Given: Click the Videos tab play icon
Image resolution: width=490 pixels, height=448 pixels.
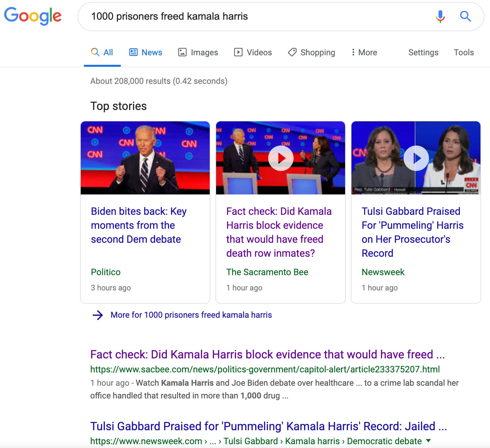Looking at the screenshot, I should point(238,52).
